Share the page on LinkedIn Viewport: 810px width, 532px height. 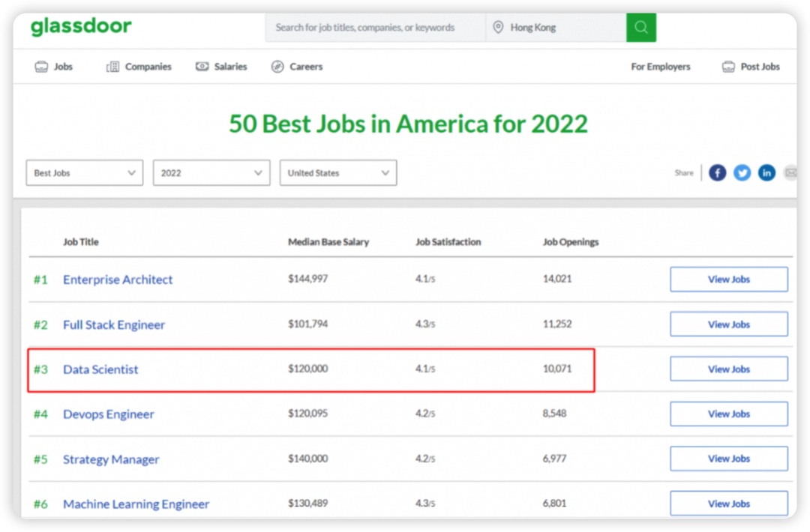point(766,173)
